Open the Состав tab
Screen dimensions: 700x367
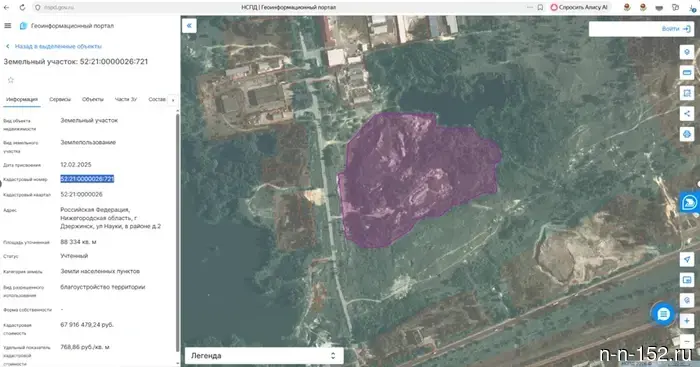pyautogui.click(x=157, y=100)
